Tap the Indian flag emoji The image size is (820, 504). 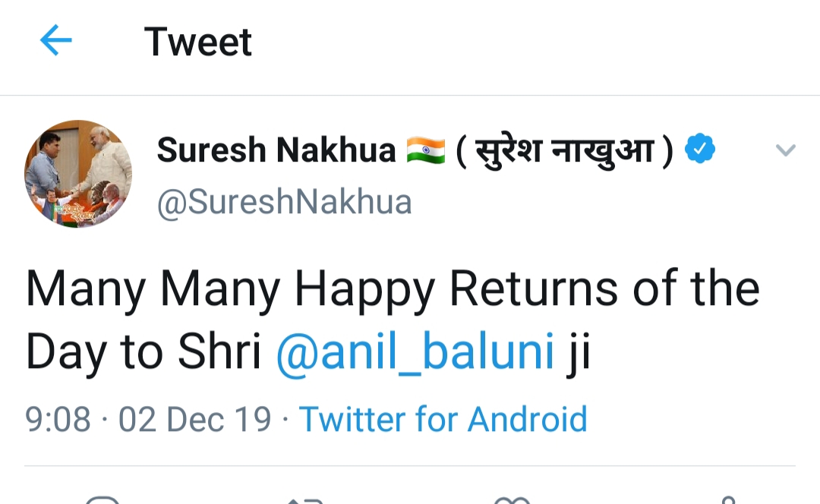pyautogui.click(x=425, y=150)
